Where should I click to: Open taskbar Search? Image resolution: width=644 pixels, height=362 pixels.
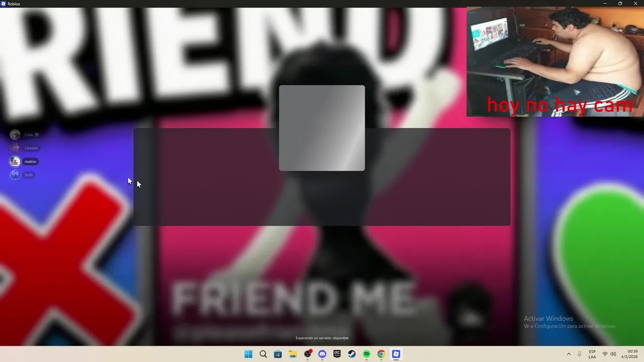click(263, 354)
